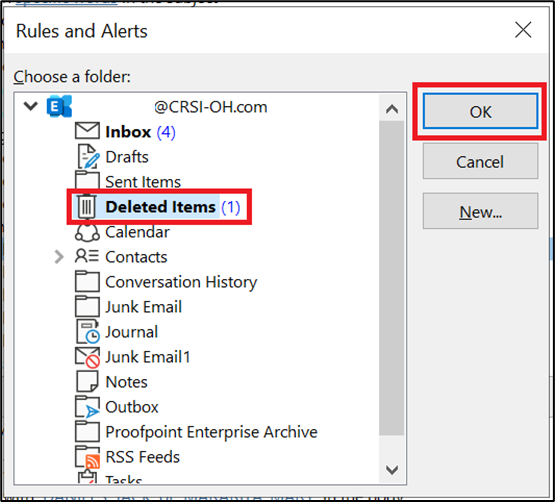Image resolution: width=555 pixels, height=502 pixels.
Task: Click the scrollbar down arrow
Action: point(392,470)
